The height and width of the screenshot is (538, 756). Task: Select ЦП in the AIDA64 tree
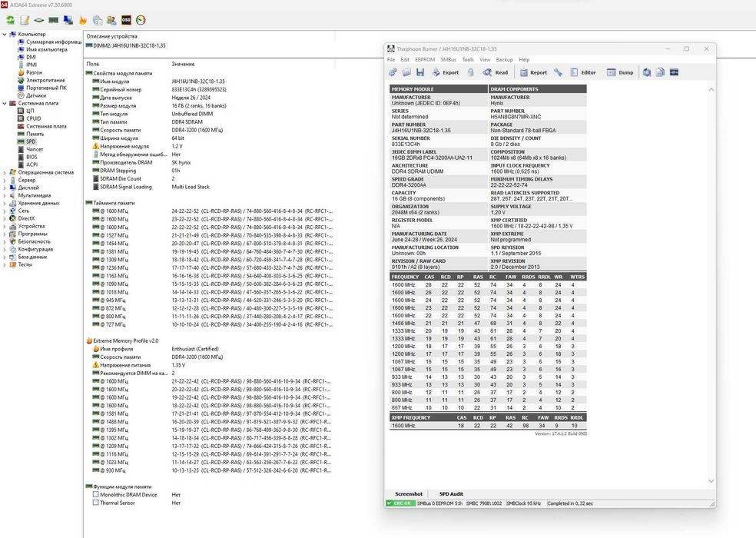(31, 111)
